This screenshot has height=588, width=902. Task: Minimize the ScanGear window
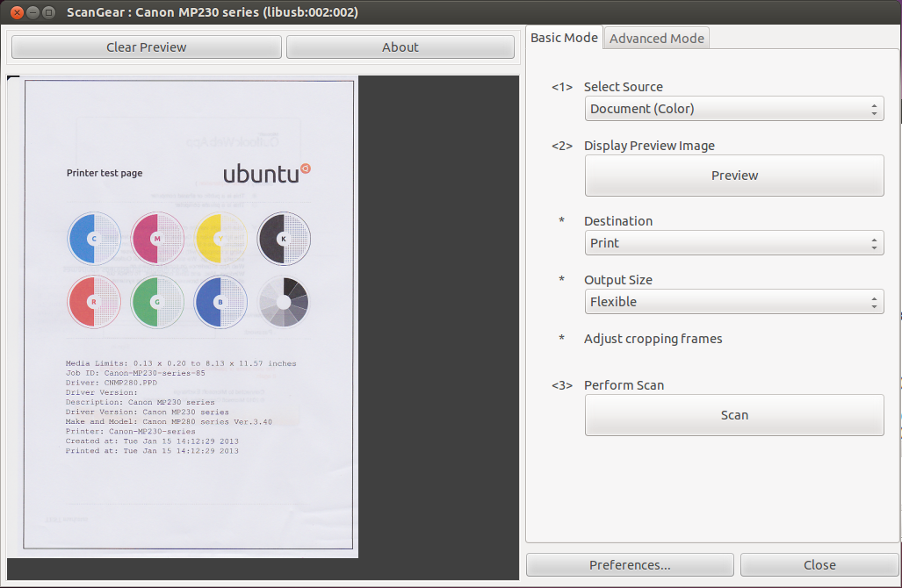coord(32,12)
